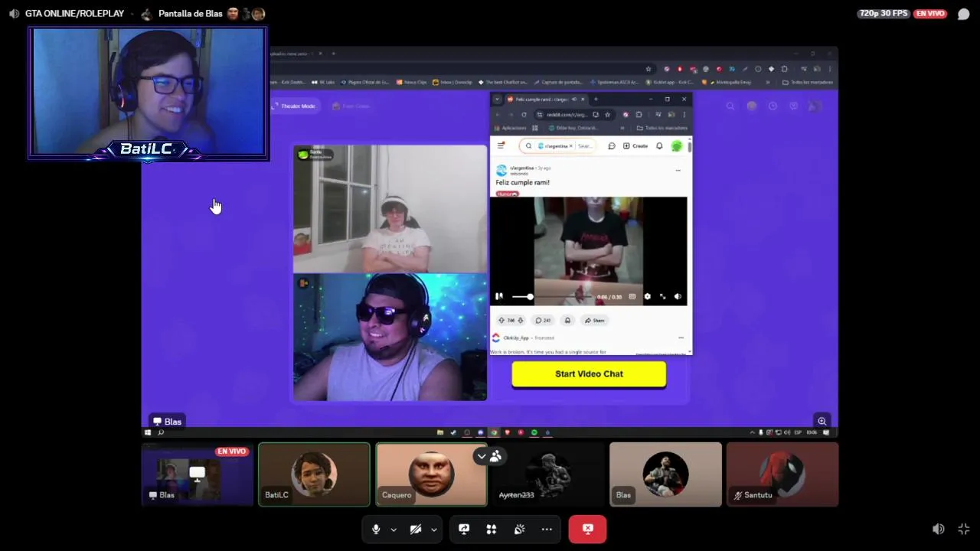The height and width of the screenshot is (551, 980).
Task: Open the tab search dropdown in the Reddit window
Action: click(x=497, y=99)
